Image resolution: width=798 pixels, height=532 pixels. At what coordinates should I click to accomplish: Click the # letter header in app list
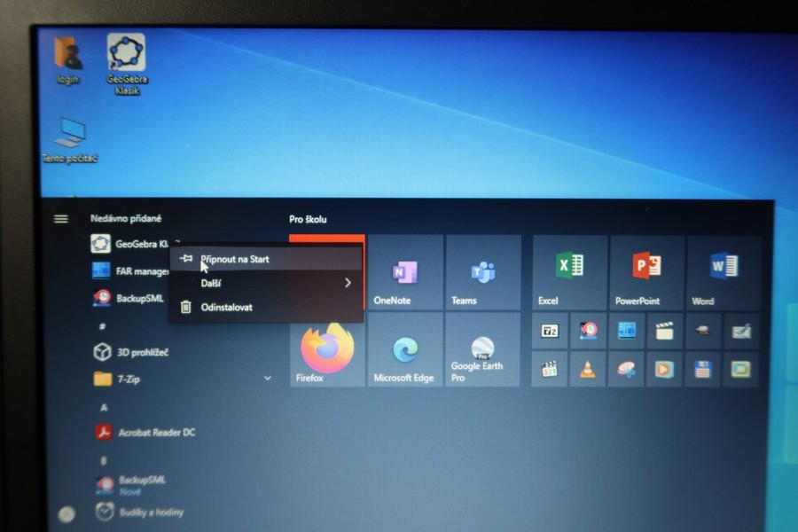(x=102, y=325)
